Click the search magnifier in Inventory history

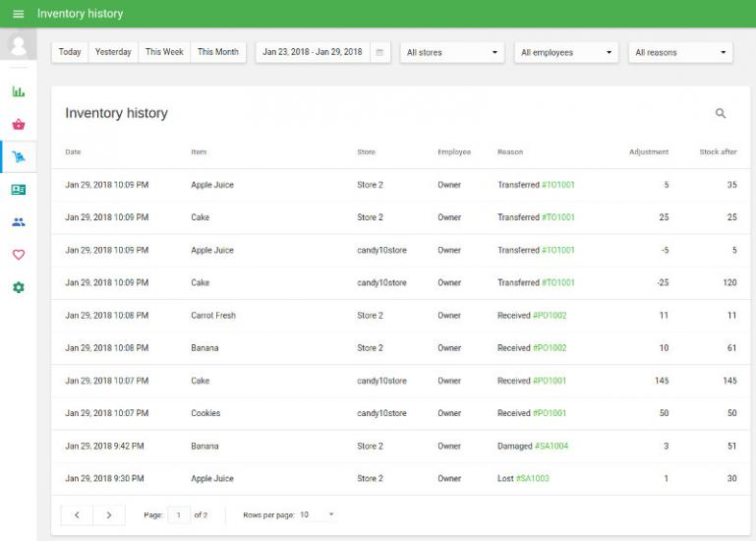(x=721, y=114)
